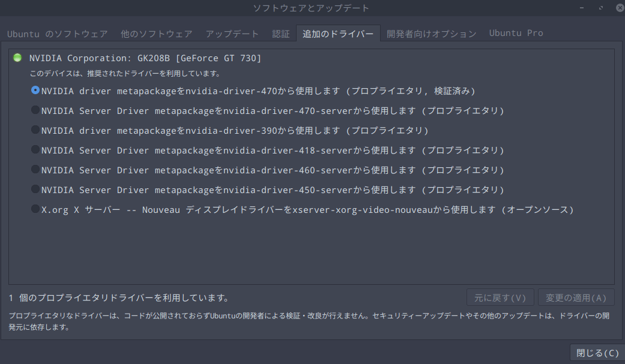The height and width of the screenshot is (364, 625).
Task: Select nvidia-driver-418-server radio option
Action: point(35,150)
